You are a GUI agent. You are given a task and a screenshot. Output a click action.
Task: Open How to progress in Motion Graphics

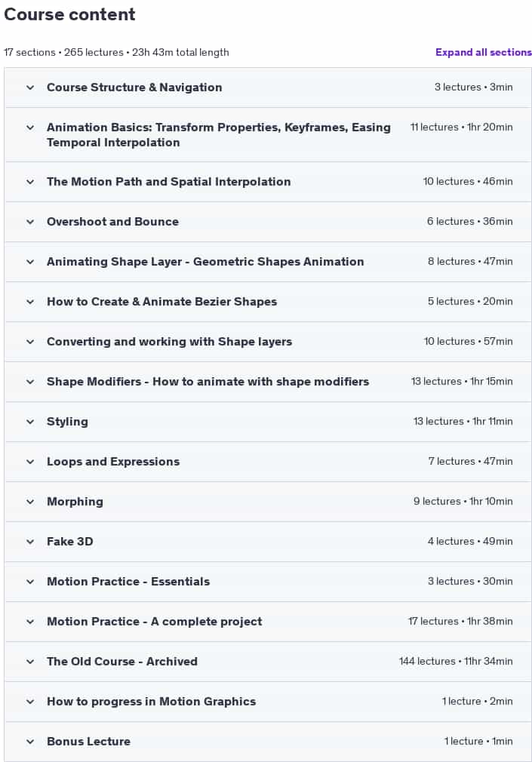(151, 701)
